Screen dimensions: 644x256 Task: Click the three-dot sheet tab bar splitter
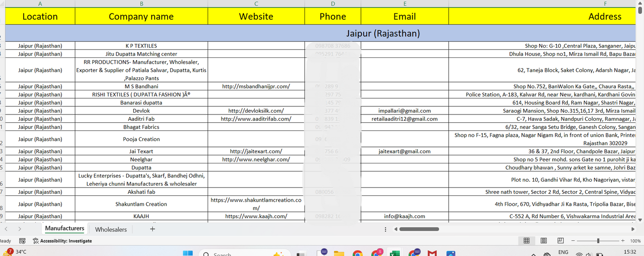pyautogui.click(x=386, y=229)
